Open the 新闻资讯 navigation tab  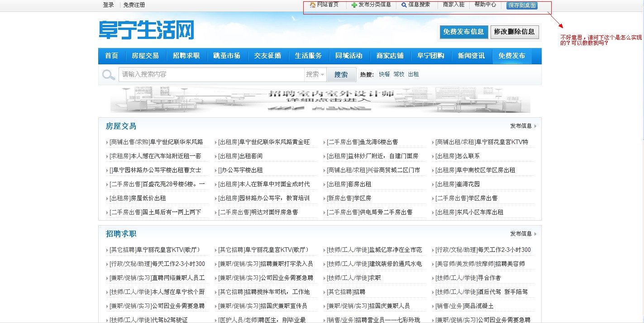(x=471, y=56)
